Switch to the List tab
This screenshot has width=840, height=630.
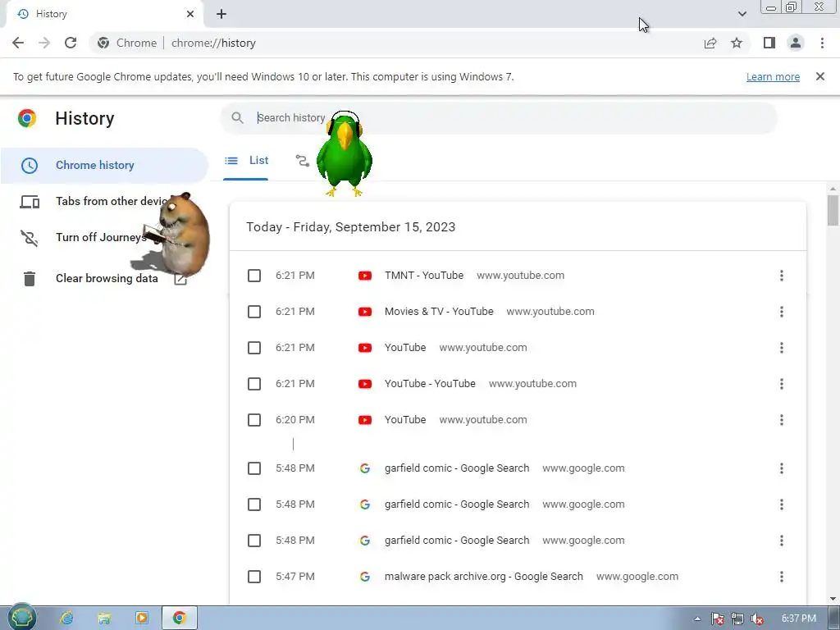coord(246,161)
